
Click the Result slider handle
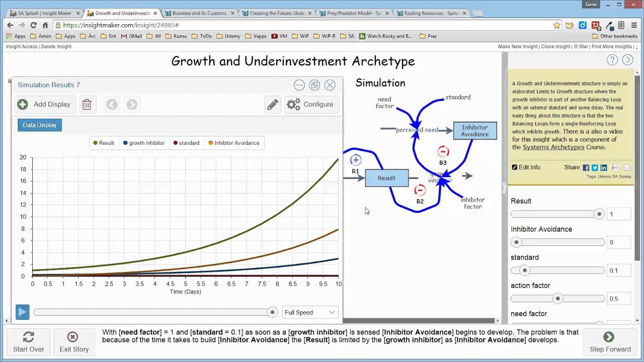pyautogui.click(x=599, y=214)
